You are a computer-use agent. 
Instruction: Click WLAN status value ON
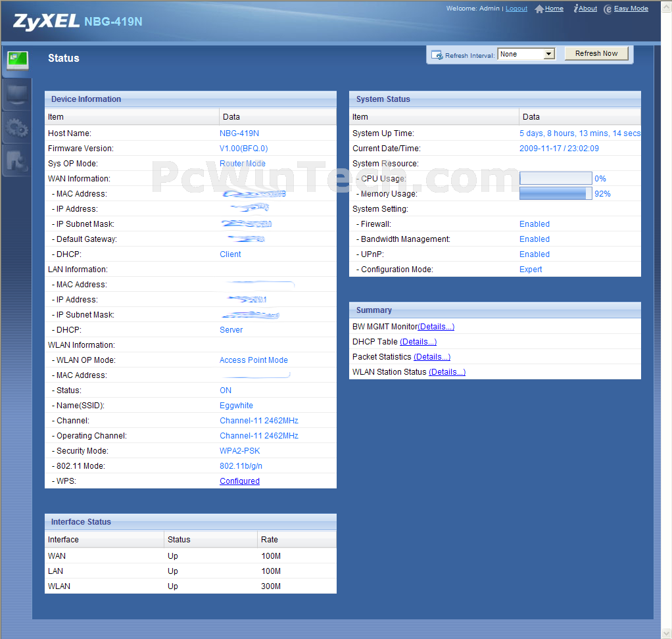click(x=226, y=390)
